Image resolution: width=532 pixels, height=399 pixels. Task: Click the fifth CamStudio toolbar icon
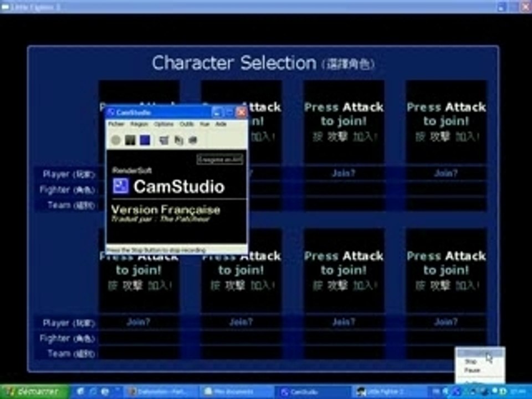coord(179,140)
